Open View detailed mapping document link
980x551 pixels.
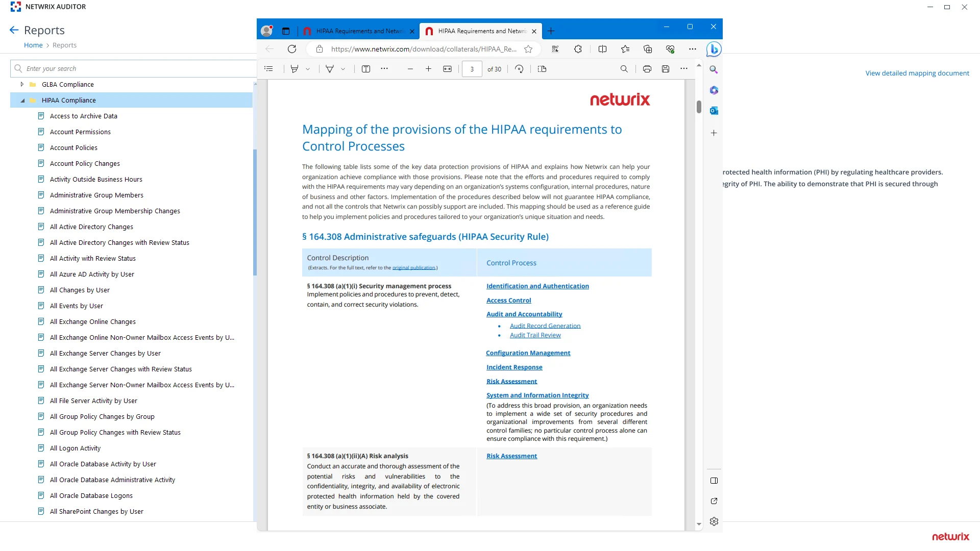[917, 73]
